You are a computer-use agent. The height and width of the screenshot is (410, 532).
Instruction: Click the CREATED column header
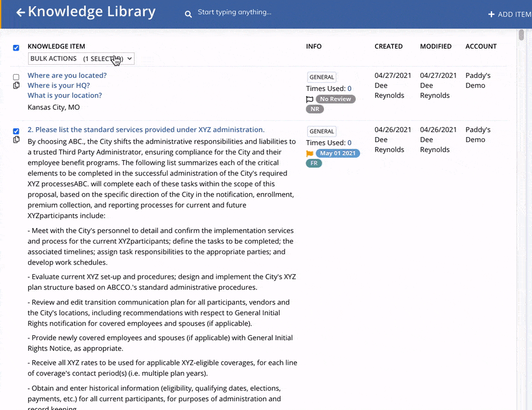pyautogui.click(x=389, y=47)
